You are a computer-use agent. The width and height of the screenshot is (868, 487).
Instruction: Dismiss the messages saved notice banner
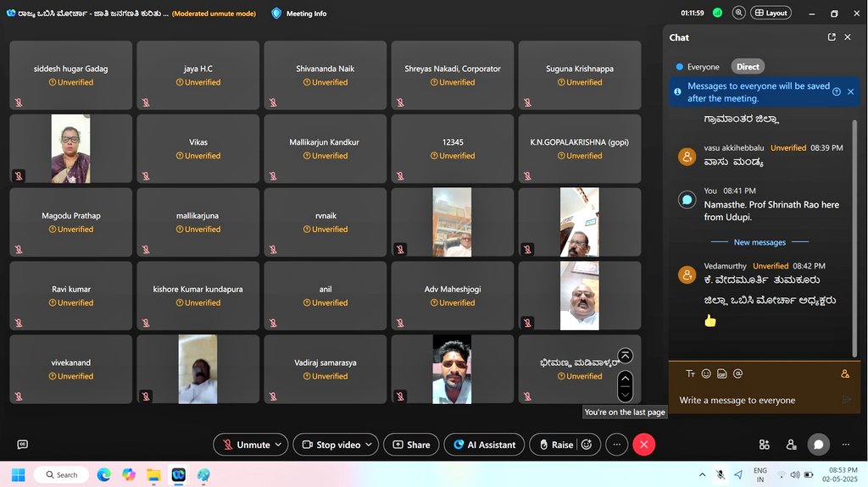click(x=851, y=91)
